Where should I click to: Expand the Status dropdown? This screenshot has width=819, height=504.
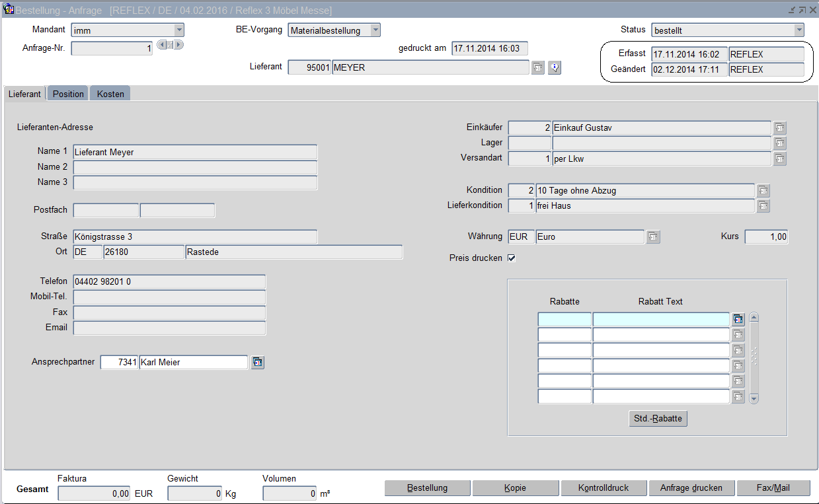click(799, 30)
